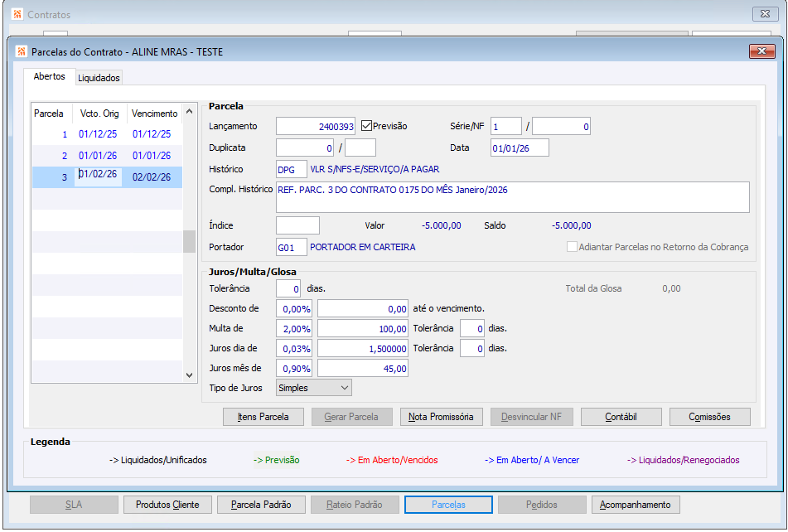Click the Contratos window title icon

[x=17, y=14]
